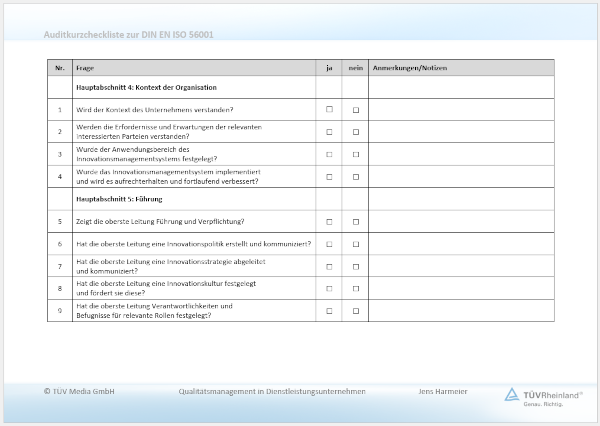The width and height of the screenshot is (600, 426).
Task: Click the '© TÜV Media GmbH' footer text
Action: pyautogui.click(x=80, y=391)
